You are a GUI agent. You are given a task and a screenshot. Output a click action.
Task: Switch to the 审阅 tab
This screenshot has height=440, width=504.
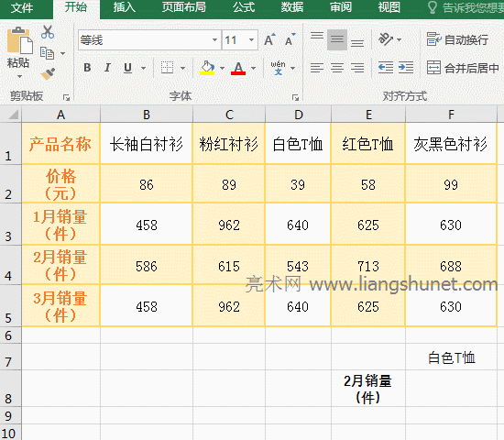click(x=341, y=7)
